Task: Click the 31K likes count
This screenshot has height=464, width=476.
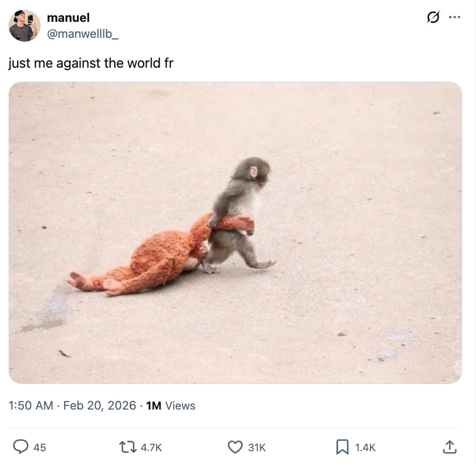Action: point(257,447)
